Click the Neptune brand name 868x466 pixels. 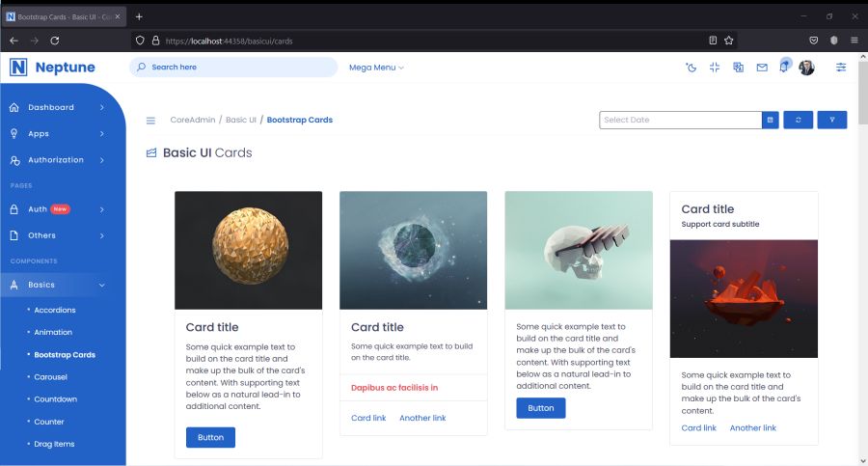(66, 67)
